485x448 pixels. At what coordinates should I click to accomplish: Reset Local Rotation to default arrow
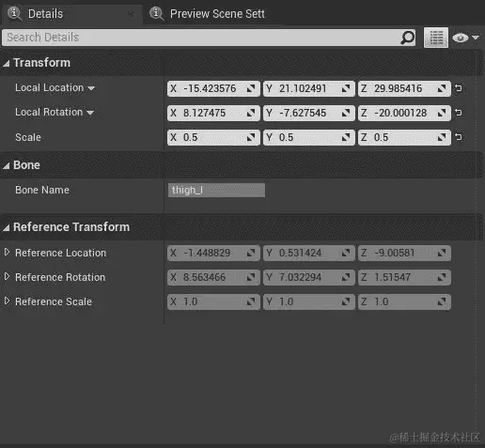pos(459,113)
